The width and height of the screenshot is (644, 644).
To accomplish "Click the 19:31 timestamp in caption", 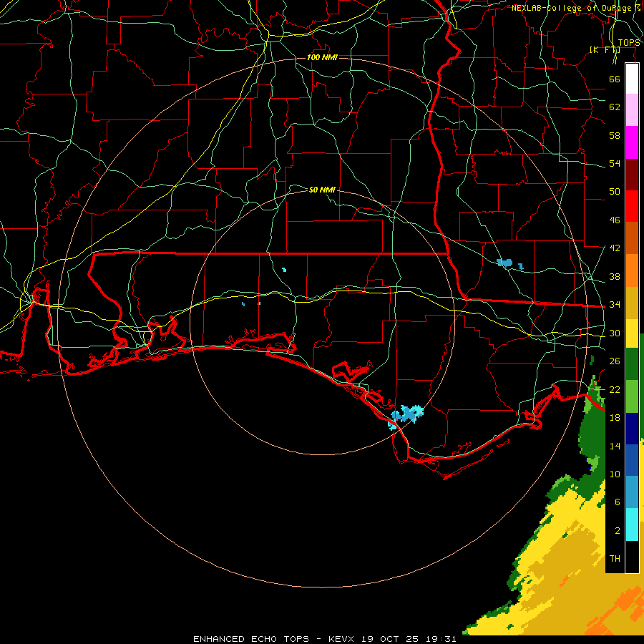I will click(441, 639).
